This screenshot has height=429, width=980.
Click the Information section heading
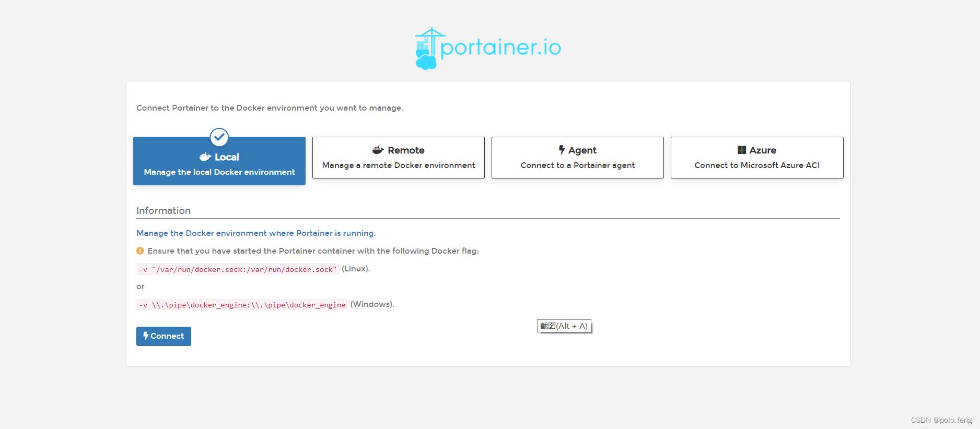point(164,211)
